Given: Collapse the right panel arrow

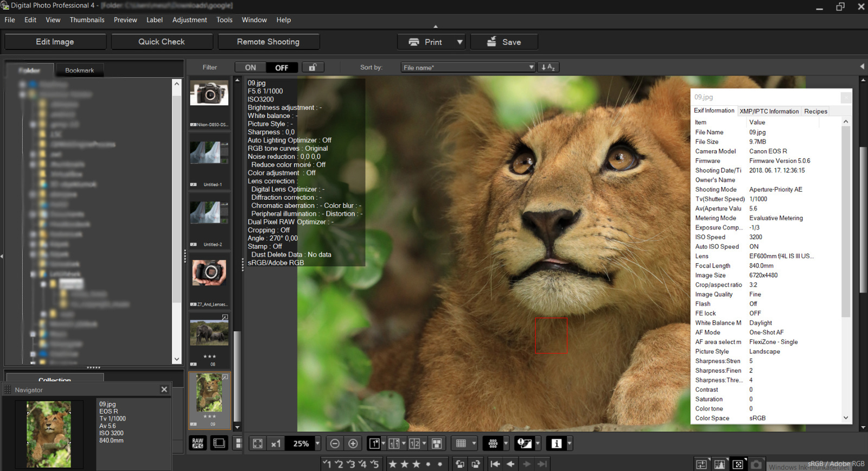Looking at the screenshot, I should point(862,67).
